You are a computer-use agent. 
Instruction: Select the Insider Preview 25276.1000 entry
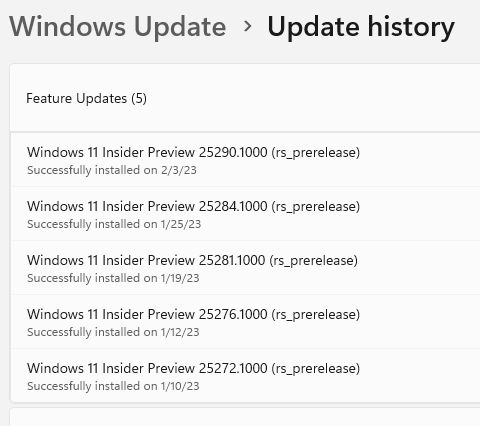click(x=246, y=322)
